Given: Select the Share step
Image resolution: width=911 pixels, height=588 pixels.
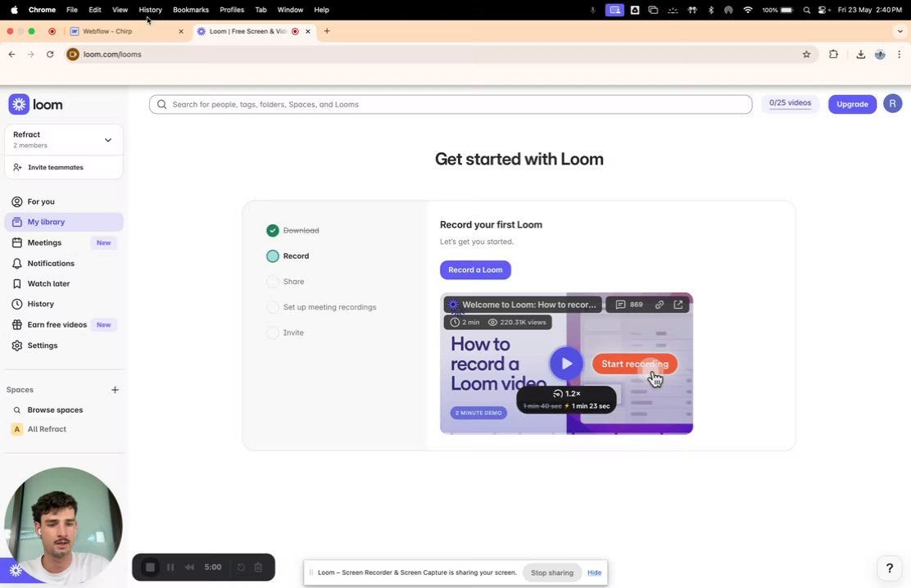Looking at the screenshot, I should (286, 282).
